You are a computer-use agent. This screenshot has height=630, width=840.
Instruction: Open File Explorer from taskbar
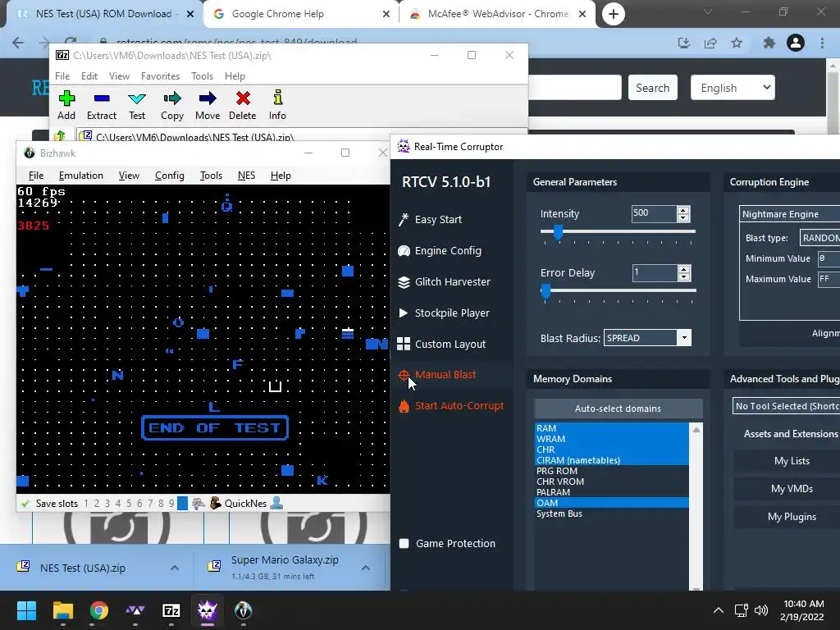(x=62, y=610)
